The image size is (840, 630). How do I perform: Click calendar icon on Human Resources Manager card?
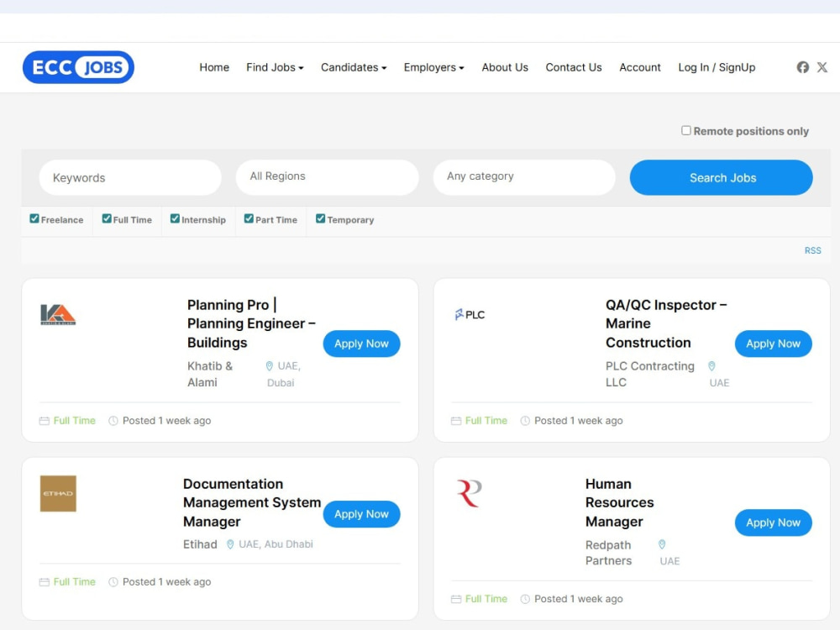pyautogui.click(x=456, y=600)
